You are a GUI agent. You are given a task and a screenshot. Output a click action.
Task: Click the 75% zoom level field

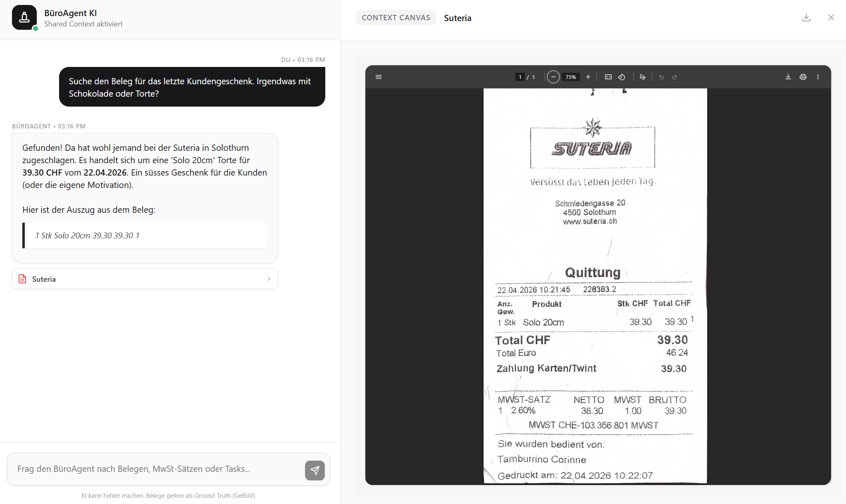570,77
